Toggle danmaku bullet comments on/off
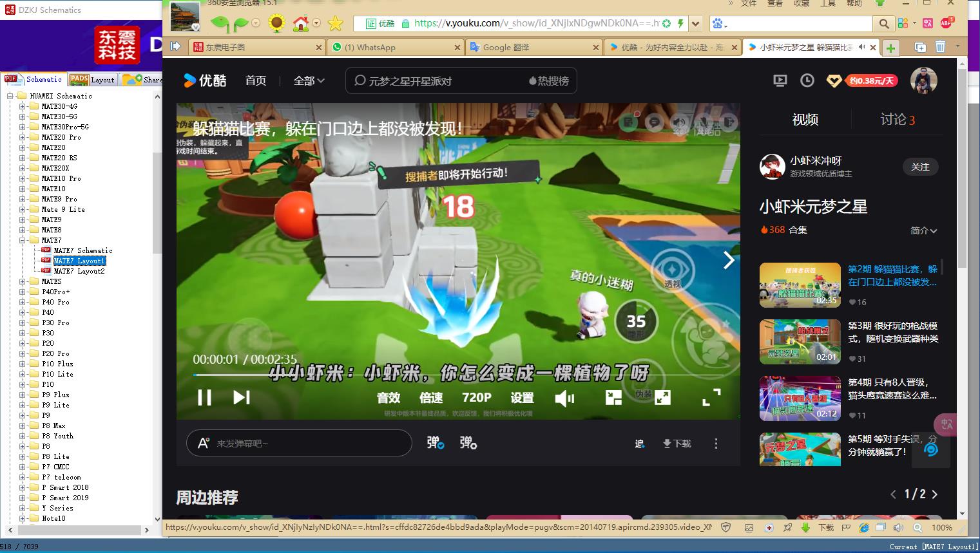The image size is (980, 553). [436, 443]
